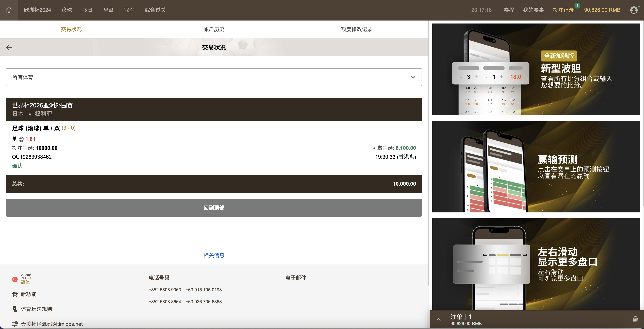Switch to the 帐户历史 tab
Viewport: 644px width, 329px height.
[x=214, y=29]
